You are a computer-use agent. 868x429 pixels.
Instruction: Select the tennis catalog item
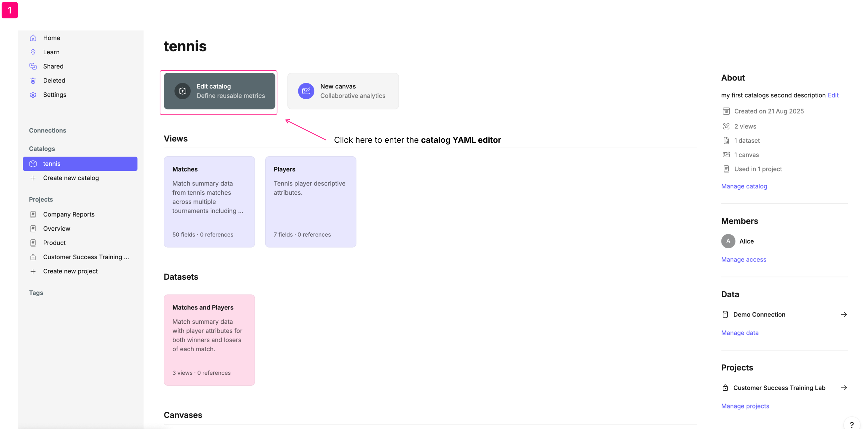click(80, 164)
